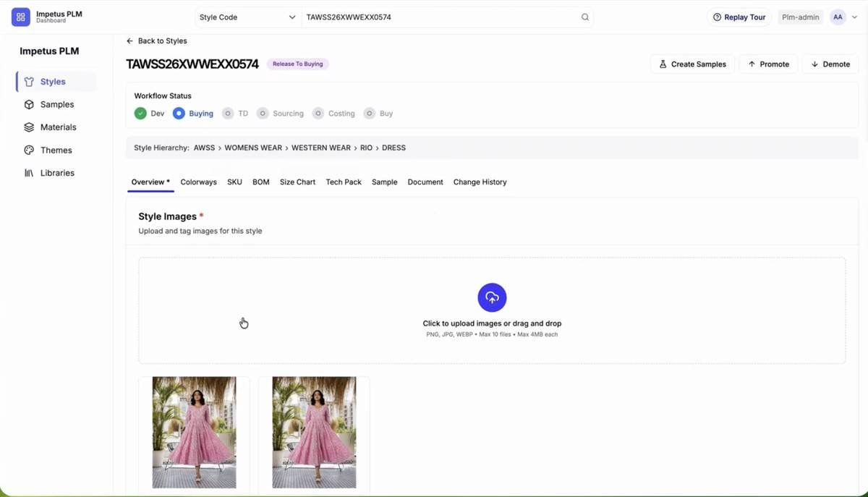Switch to the Colorways tab
868x497 pixels.
click(198, 182)
